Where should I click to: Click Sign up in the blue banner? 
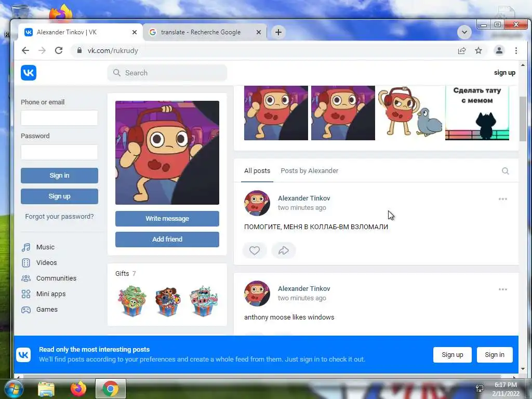pos(453,354)
